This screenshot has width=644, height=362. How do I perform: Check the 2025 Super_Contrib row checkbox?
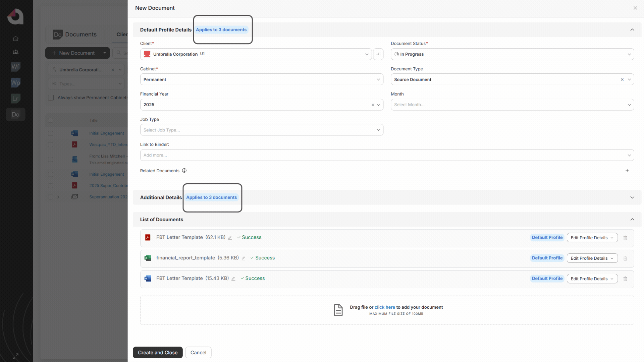(50, 186)
